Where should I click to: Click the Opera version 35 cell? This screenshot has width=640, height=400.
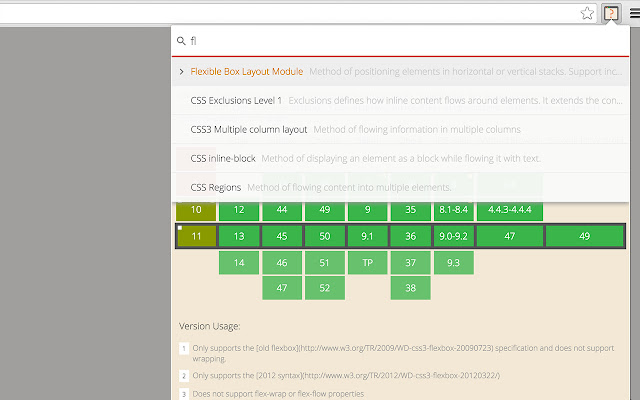(411, 210)
